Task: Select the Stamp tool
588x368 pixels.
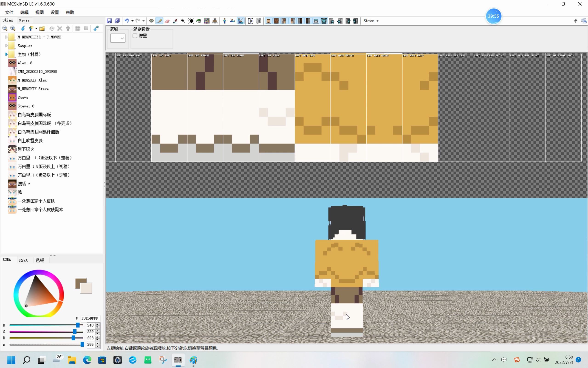Action: tap(215, 21)
